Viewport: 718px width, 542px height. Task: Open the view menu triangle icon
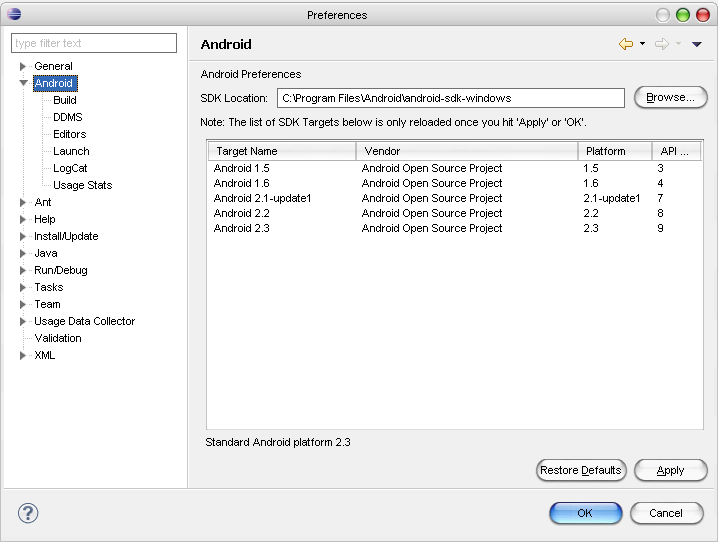[697, 44]
